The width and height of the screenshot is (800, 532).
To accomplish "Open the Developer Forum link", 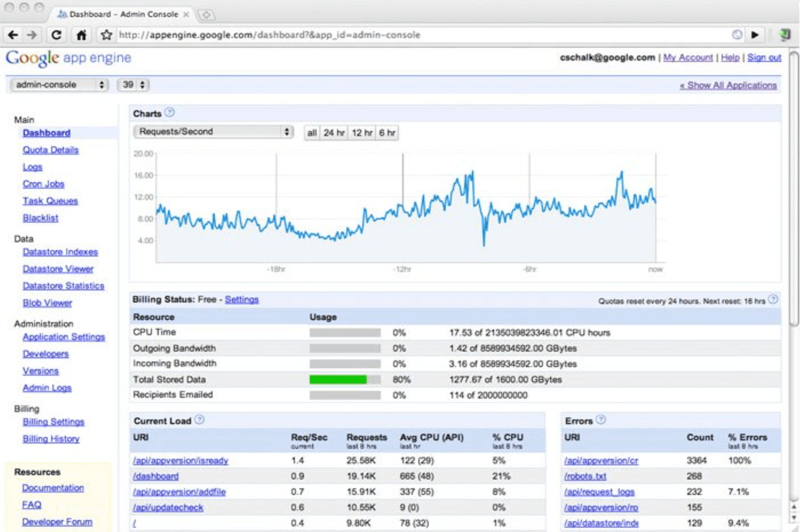I will 57,522.
